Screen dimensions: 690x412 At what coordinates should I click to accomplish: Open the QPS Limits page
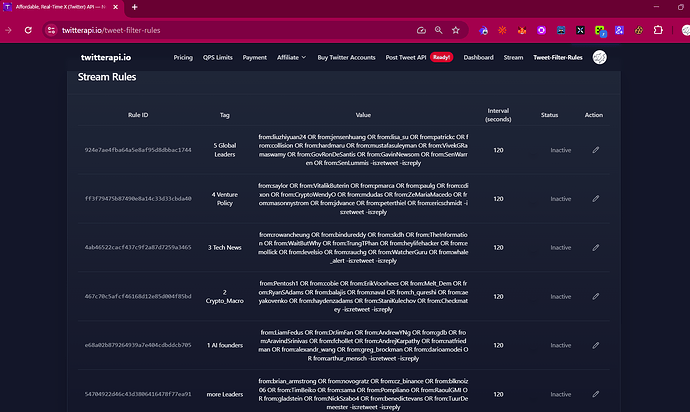pyautogui.click(x=217, y=57)
